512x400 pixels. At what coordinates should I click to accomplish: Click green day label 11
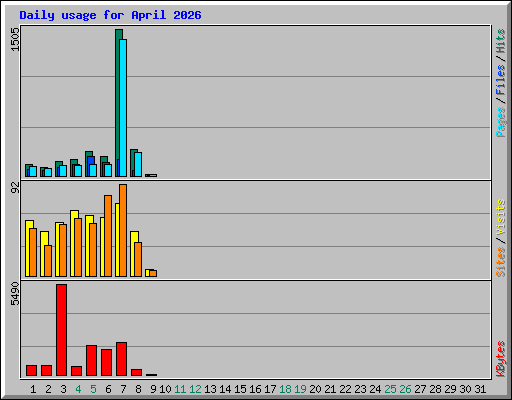(180, 389)
